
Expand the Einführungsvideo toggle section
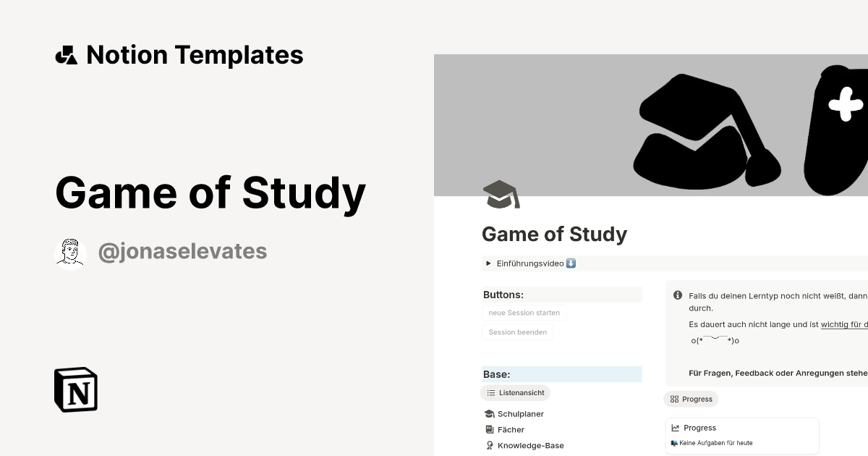pos(488,263)
